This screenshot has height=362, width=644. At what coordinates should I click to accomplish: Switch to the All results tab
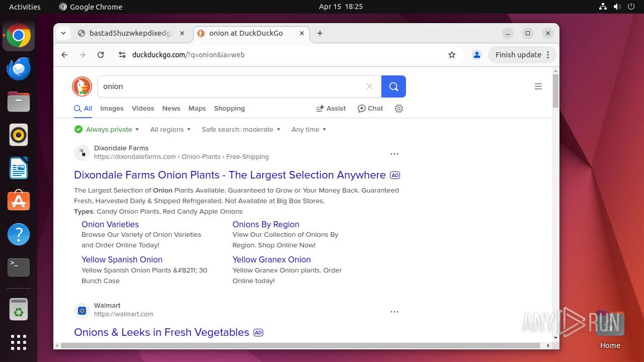pyautogui.click(x=83, y=109)
